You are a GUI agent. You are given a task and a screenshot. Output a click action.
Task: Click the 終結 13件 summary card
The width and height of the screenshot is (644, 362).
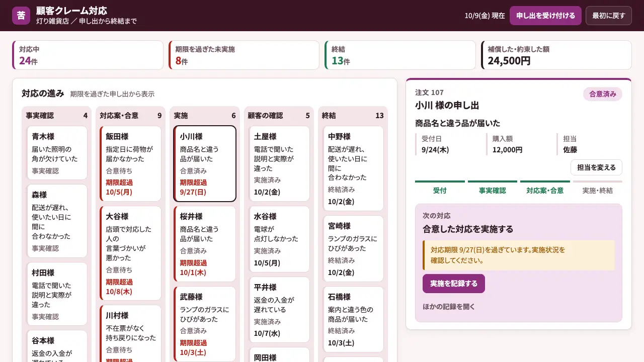400,55
